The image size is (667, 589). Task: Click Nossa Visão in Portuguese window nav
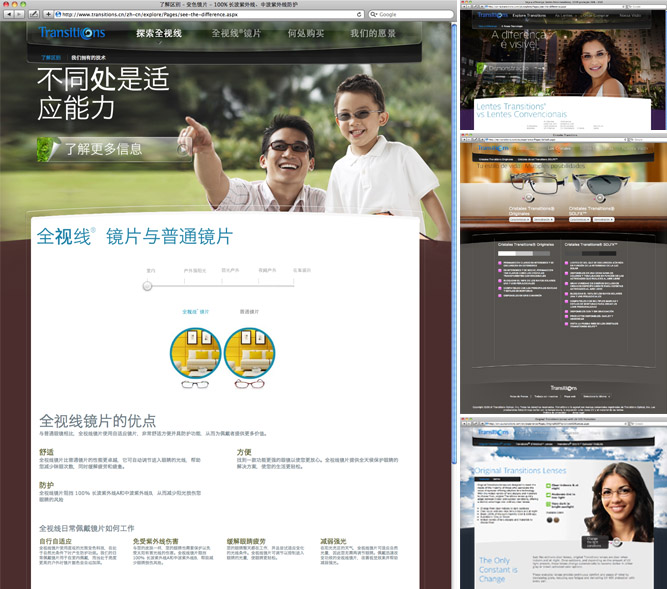630,15
